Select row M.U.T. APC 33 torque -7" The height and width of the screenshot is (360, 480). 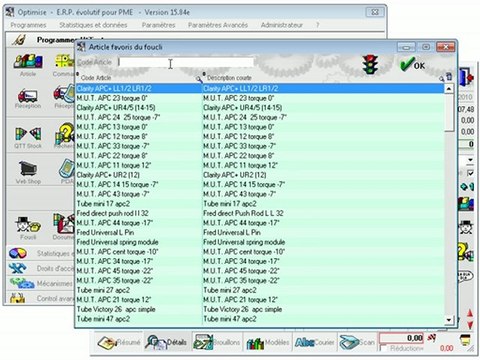(x=260, y=146)
